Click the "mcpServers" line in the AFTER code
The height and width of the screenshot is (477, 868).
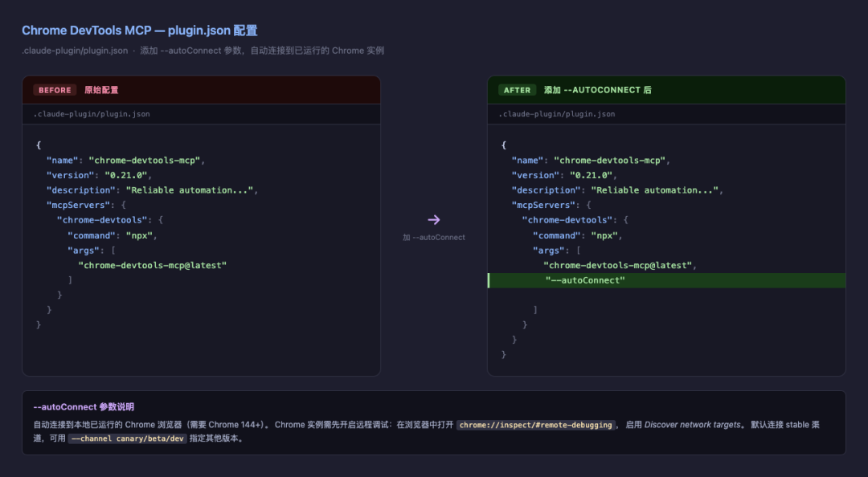[551, 206]
